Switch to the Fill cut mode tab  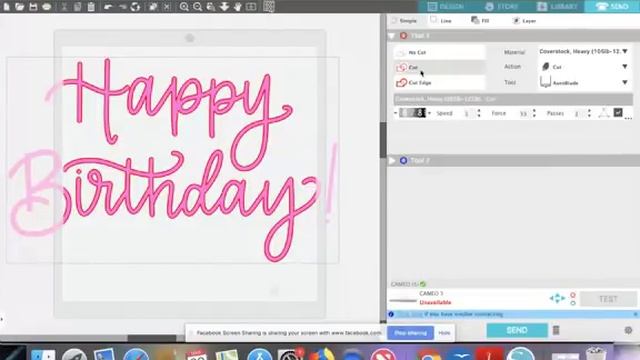coord(480,20)
